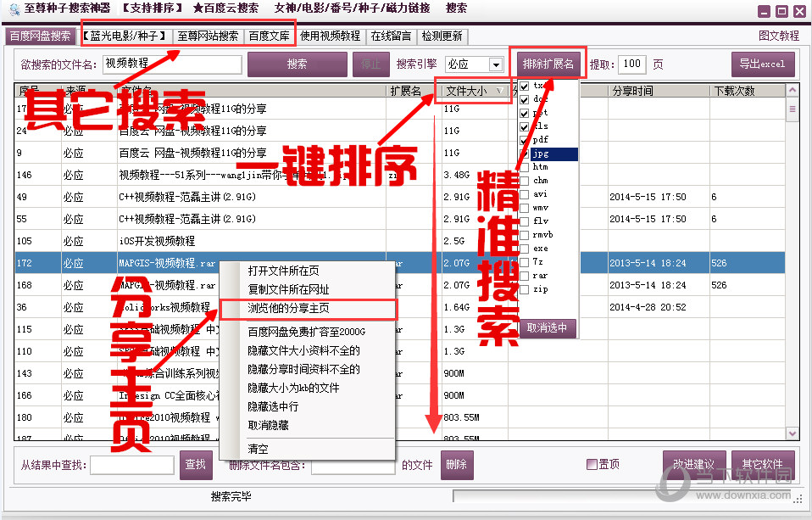Check the flv extension checkbox
Viewport: 812px width, 520px height.
point(525,221)
